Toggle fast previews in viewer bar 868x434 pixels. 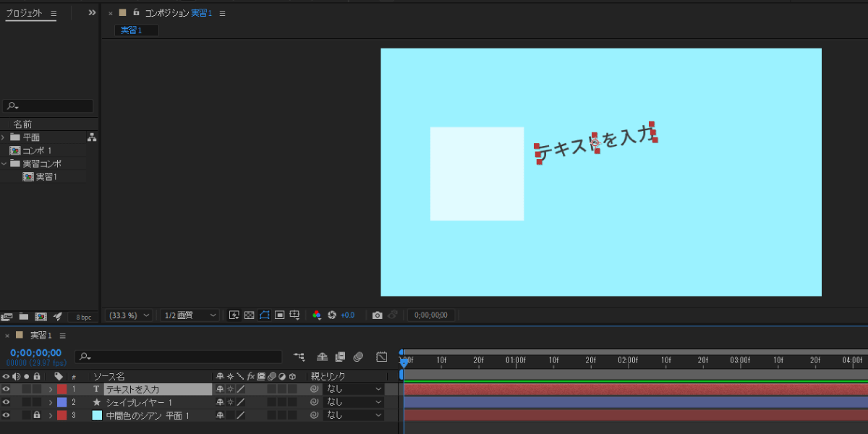pos(234,315)
